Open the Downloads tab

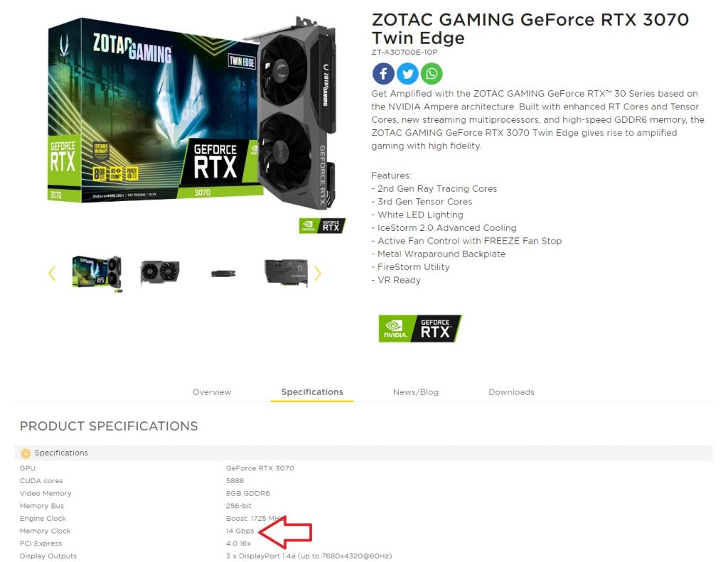[511, 392]
